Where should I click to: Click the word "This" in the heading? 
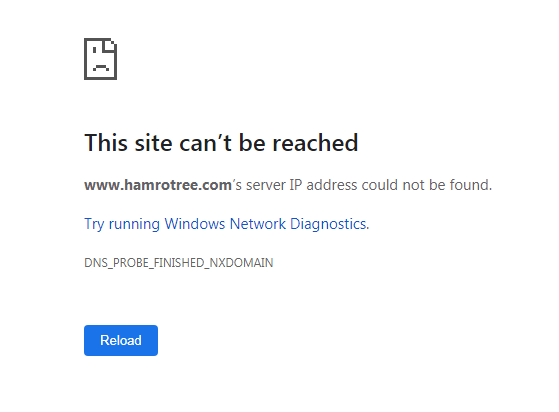(106, 143)
